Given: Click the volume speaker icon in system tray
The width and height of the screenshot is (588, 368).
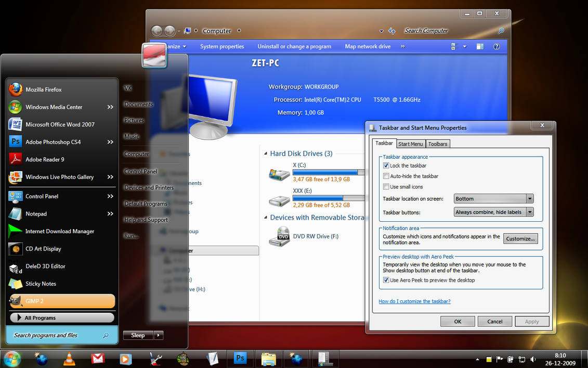Looking at the screenshot, I should (x=533, y=359).
